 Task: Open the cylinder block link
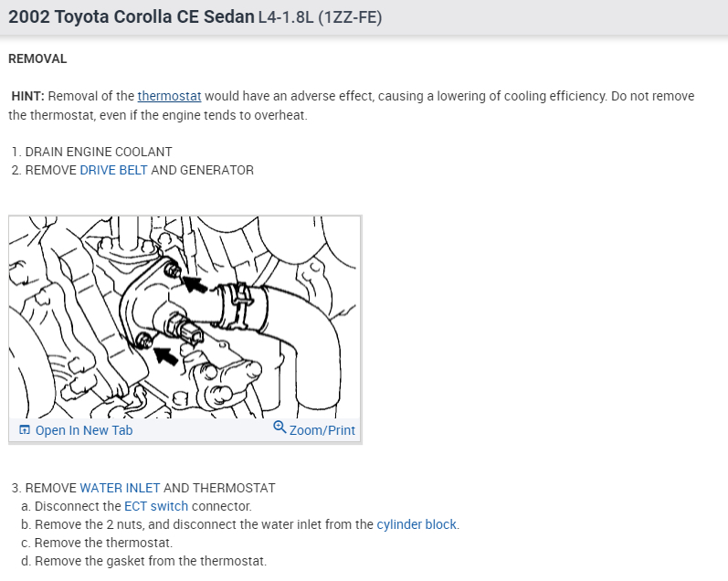pyautogui.click(x=417, y=524)
